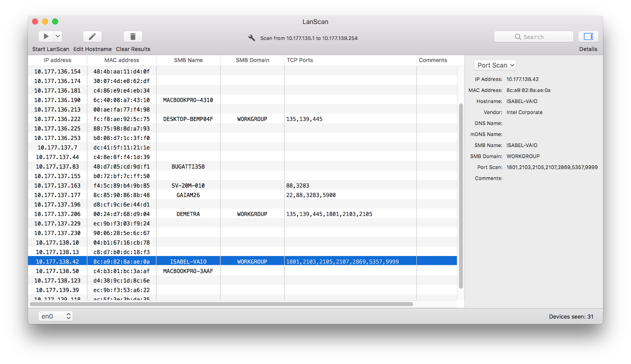Select the SV-20M-010 device
This screenshot has height=364, width=631.
[x=243, y=186]
